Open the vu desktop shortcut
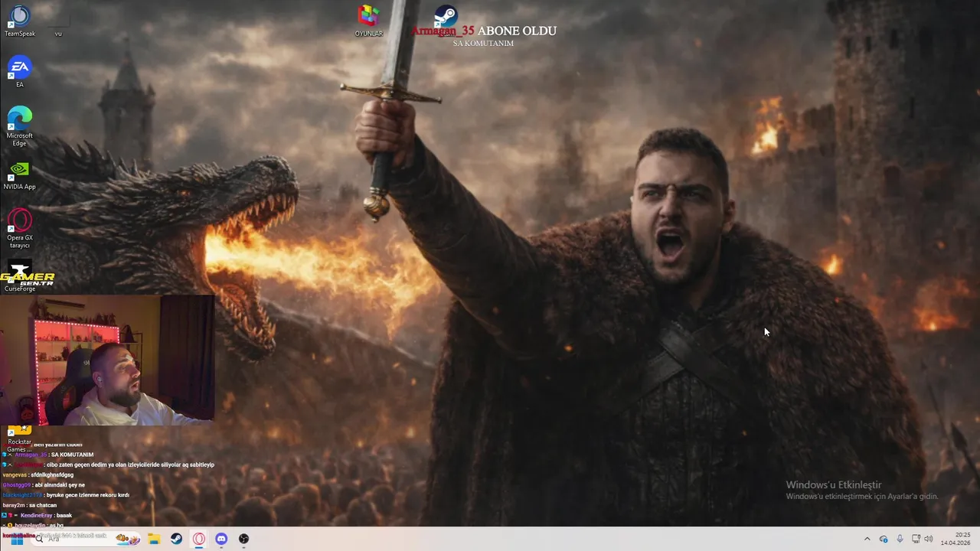The image size is (980, 551). (x=58, y=23)
